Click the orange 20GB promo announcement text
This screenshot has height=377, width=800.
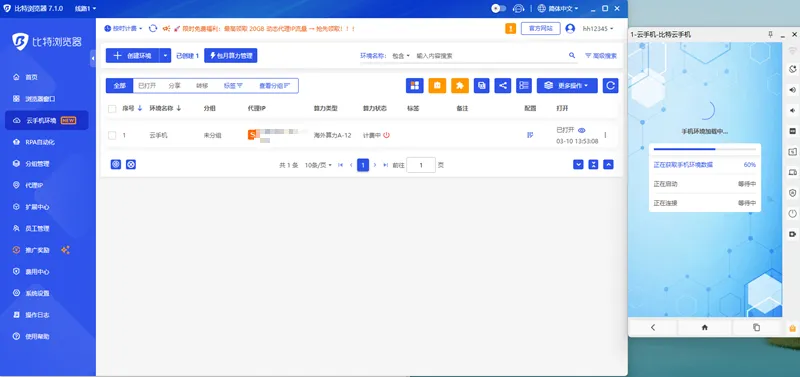[x=269, y=29]
